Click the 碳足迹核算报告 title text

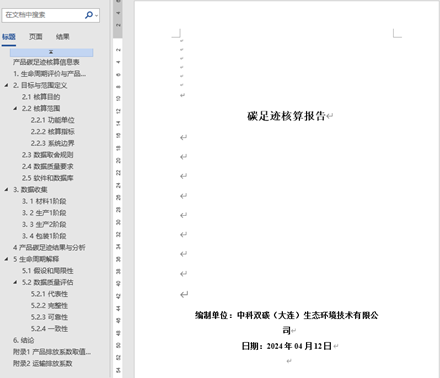[x=286, y=116]
